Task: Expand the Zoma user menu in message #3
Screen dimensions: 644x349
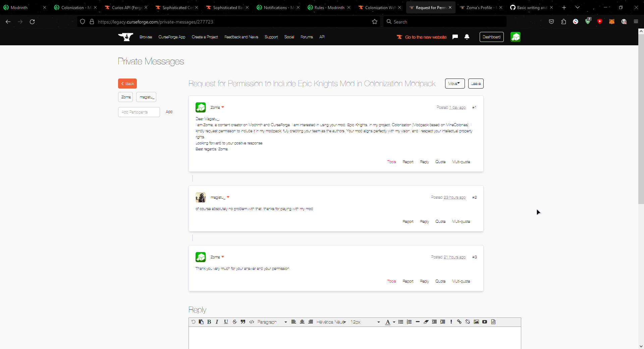Action: (x=223, y=257)
